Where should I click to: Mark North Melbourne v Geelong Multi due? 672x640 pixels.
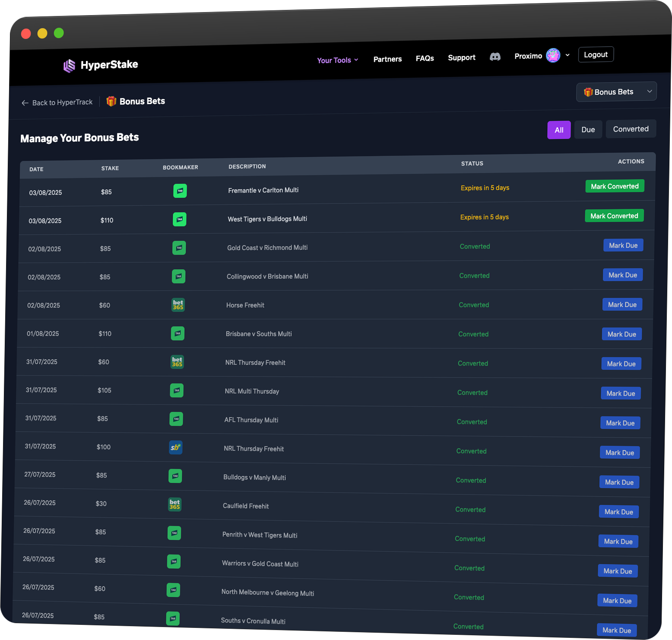pos(617,601)
